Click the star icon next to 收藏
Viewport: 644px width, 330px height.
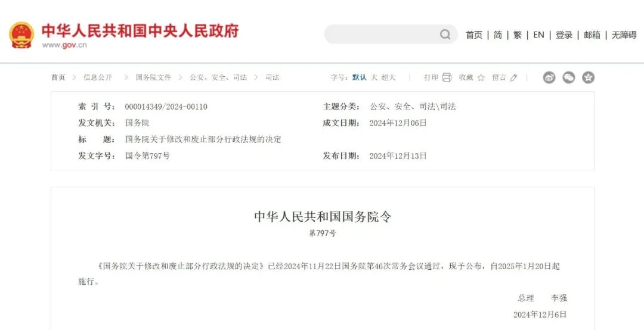coord(481,77)
